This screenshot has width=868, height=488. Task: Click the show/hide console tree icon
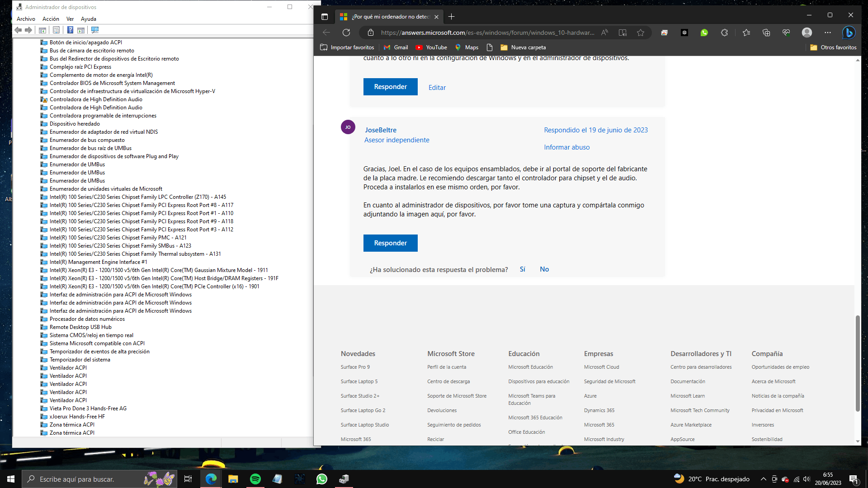(x=42, y=30)
